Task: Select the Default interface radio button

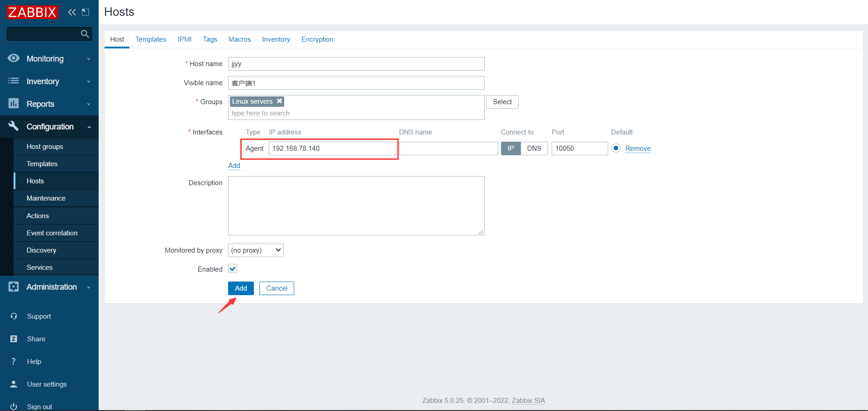Action: pos(616,148)
